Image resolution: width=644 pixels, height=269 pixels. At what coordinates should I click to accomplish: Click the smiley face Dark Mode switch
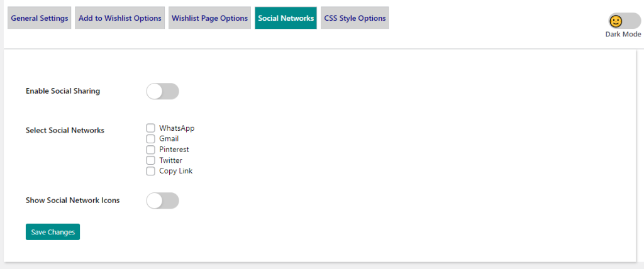tap(624, 21)
